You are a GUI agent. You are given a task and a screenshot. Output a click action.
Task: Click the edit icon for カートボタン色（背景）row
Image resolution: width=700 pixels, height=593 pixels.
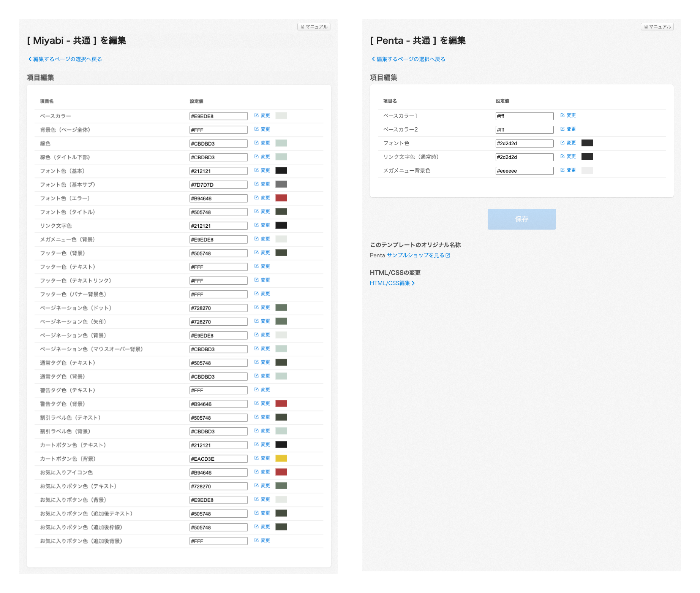(x=256, y=458)
